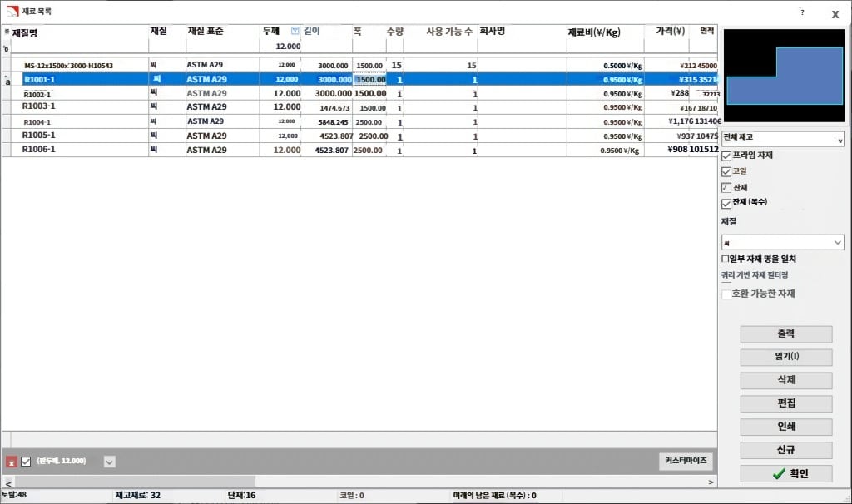Click the 신규 button

pos(785,450)
